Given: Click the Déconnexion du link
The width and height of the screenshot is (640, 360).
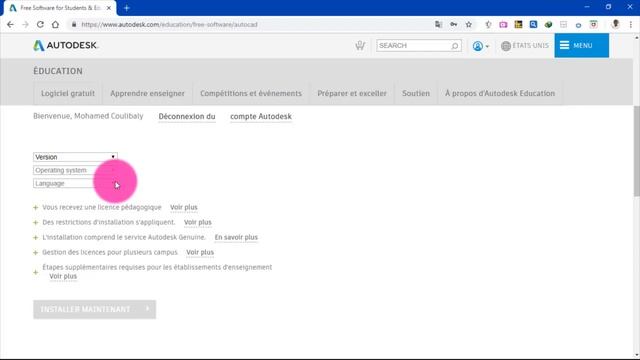Looking at the screenshot, I should 187,117.
